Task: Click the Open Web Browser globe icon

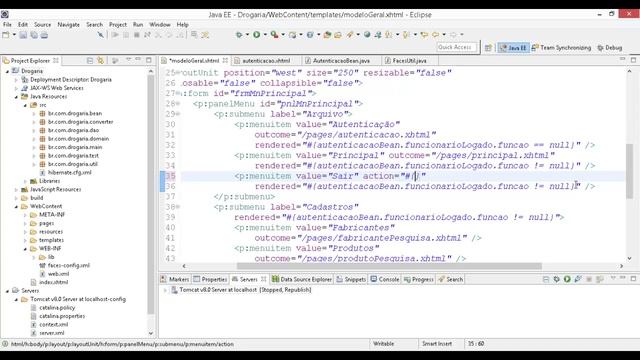Action: 367,35
